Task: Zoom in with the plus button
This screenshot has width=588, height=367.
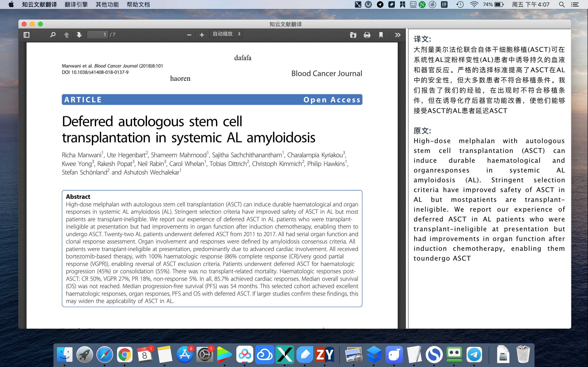Action: (x=202, y=35)
